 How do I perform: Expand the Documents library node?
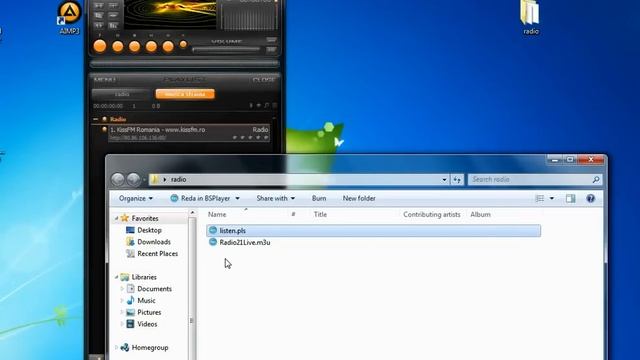(122, 289)
